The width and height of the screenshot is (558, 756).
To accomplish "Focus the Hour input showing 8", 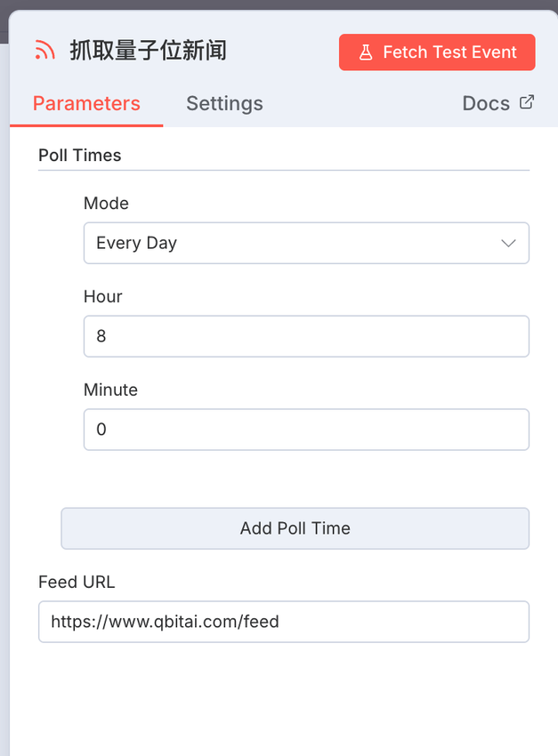I will tap(306, 336).
